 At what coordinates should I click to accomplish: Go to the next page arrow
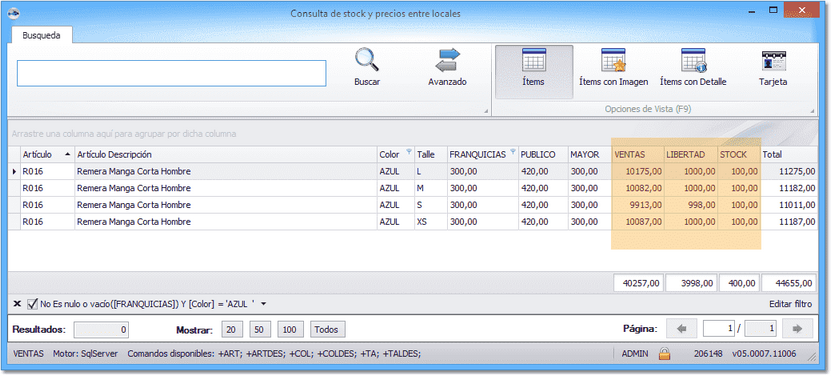tap(797, 329)
